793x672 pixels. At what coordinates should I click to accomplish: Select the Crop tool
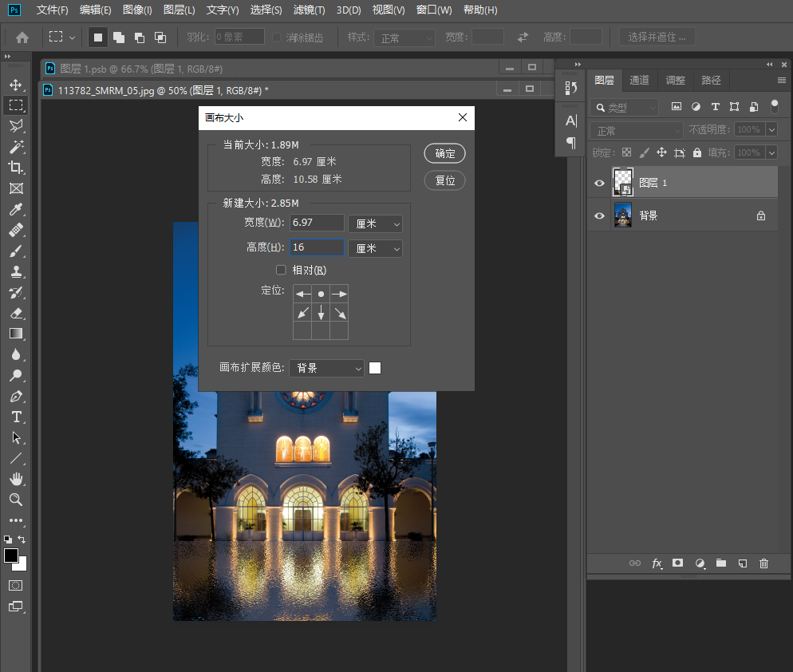(16, 168)
